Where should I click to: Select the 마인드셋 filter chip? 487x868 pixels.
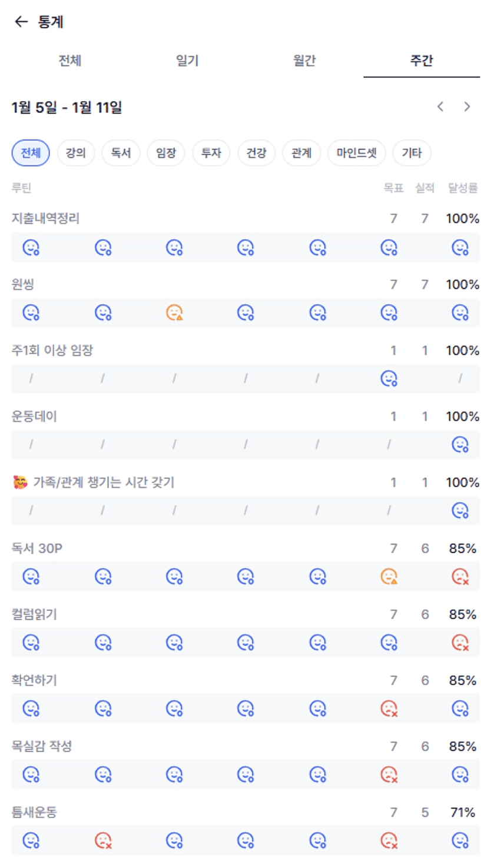(x=356, y=153)
